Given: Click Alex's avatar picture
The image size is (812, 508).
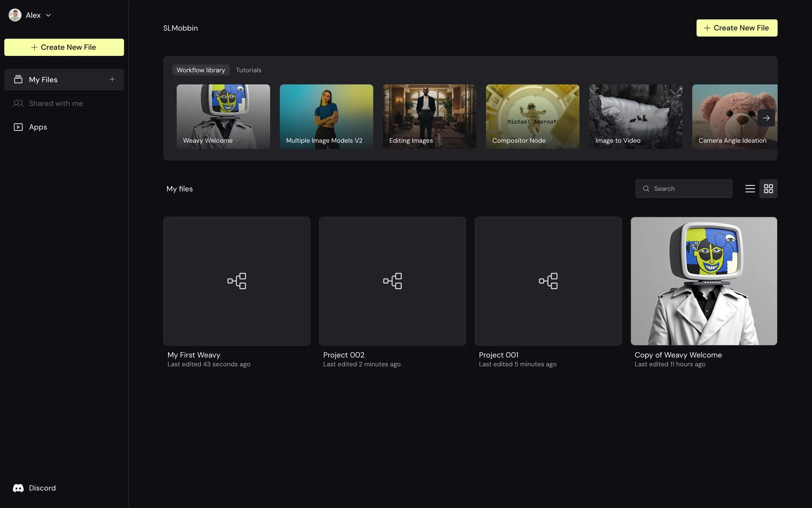Looking at the screenshot, I should tap(15, 15).
